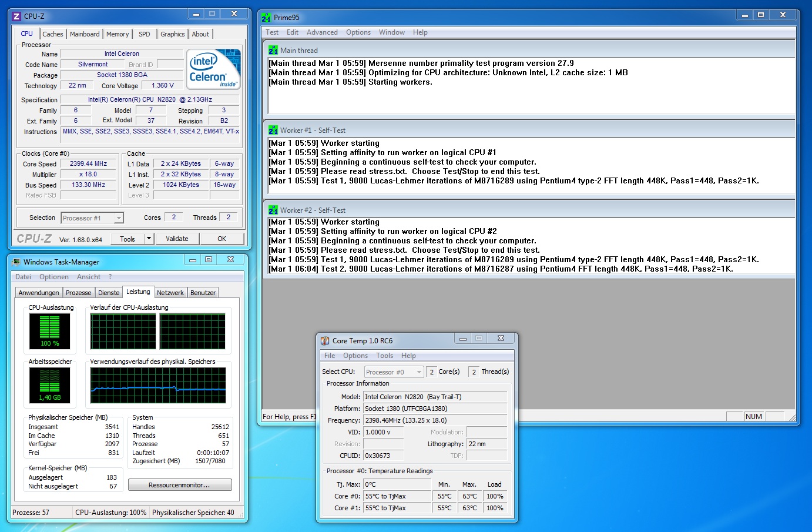Click the Core Speed value 2399.44 MHz
The width and height of the screenshot is (812, 532).
tap(89, 164)
